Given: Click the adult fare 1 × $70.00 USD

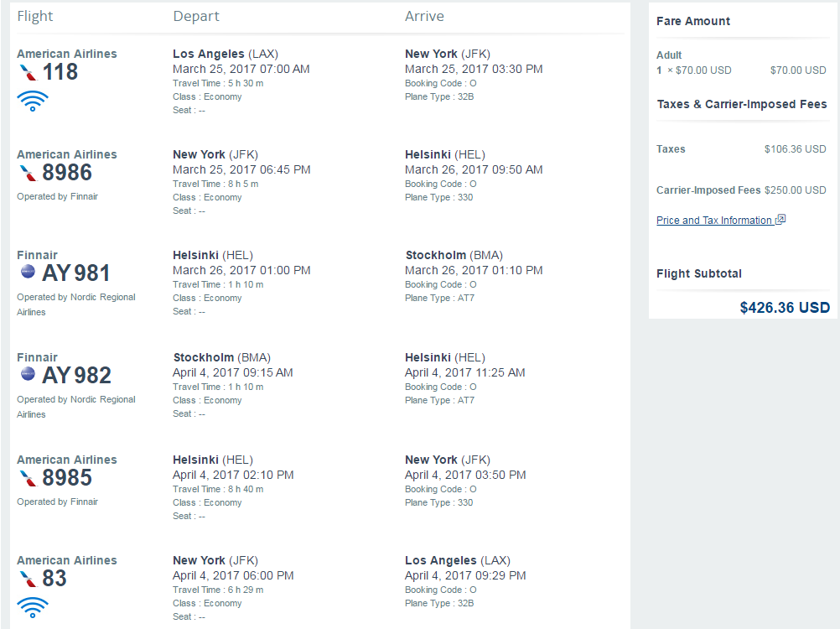Looking at the screenshot, I should pos(694,70).
